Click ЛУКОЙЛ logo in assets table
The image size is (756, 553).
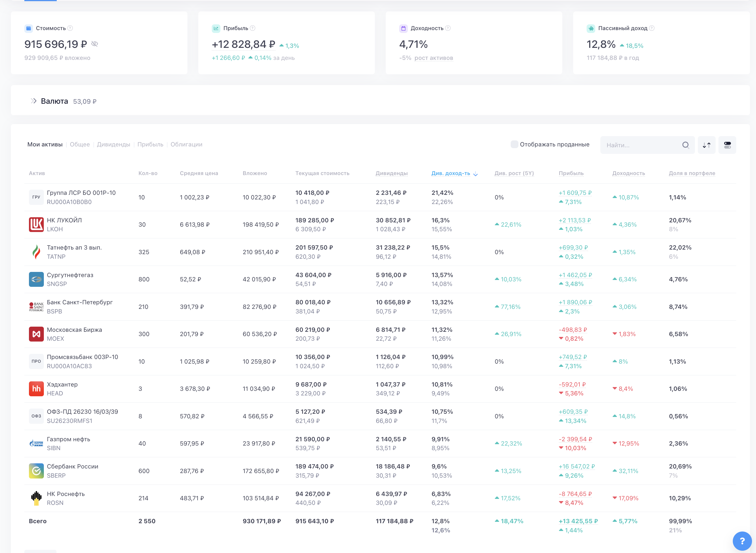36,225
